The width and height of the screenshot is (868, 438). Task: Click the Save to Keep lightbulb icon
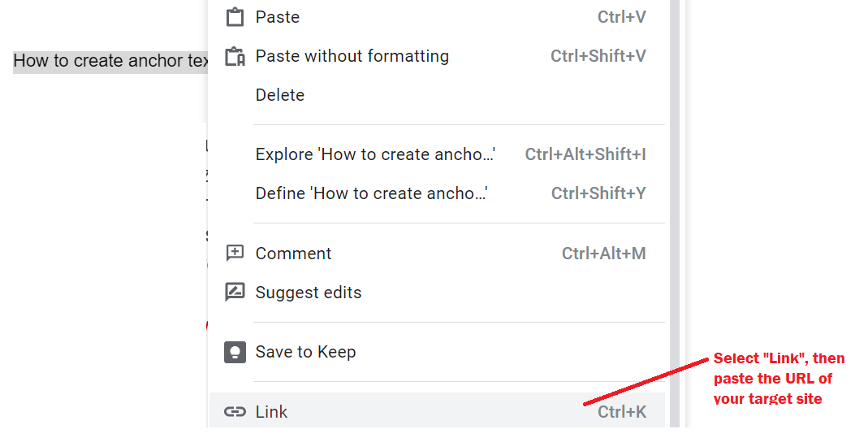pos(235,352)
